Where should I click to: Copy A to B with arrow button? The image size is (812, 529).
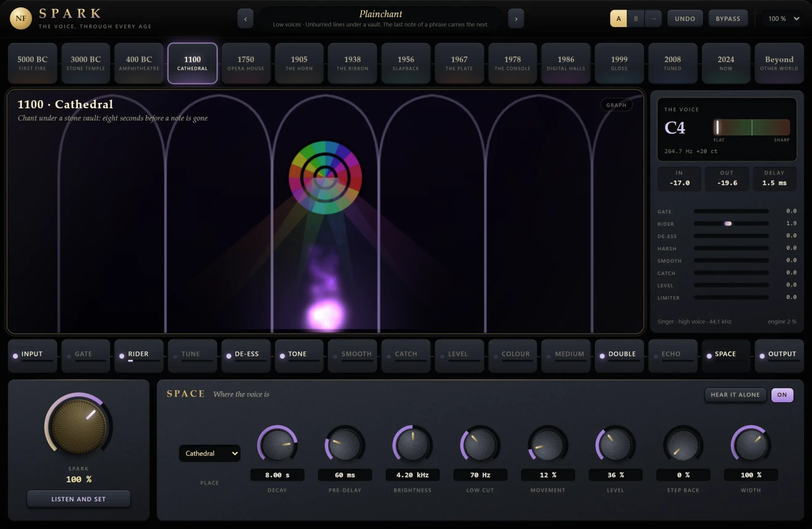click(x=654, y=19)
